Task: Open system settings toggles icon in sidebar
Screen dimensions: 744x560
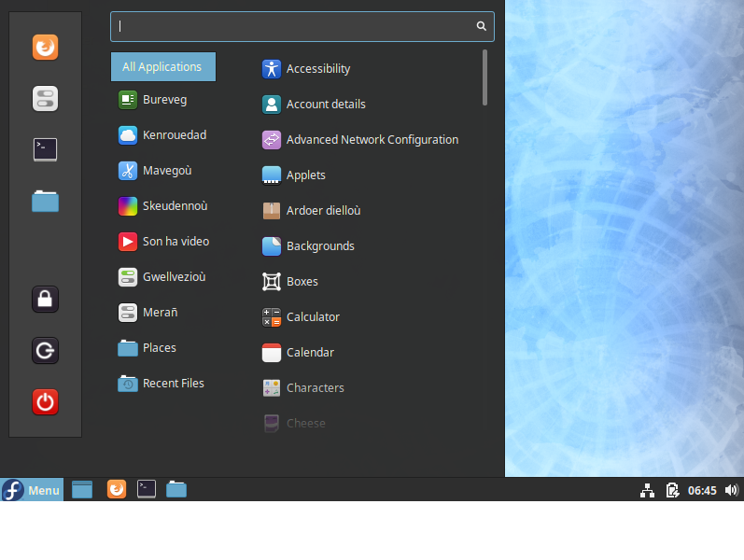Action: pyautogui.click(x=45, y=98)
